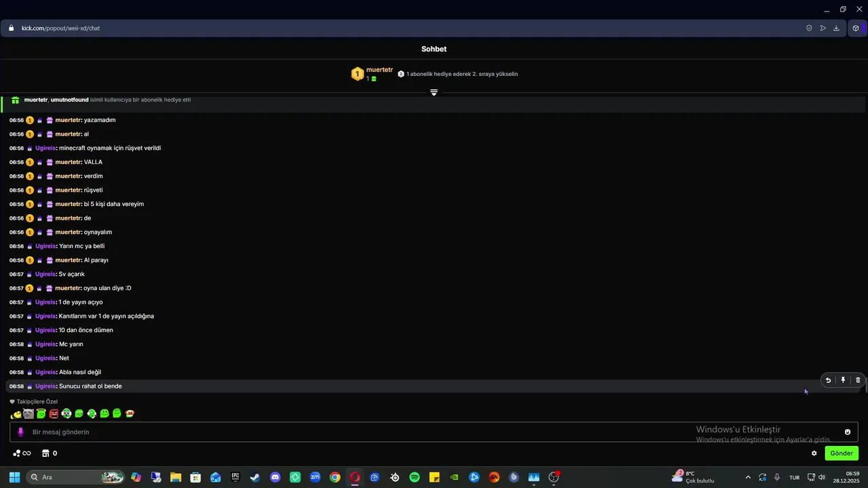Show hidden tray icons chevron

pyautogui.click(x=748, y=477)
